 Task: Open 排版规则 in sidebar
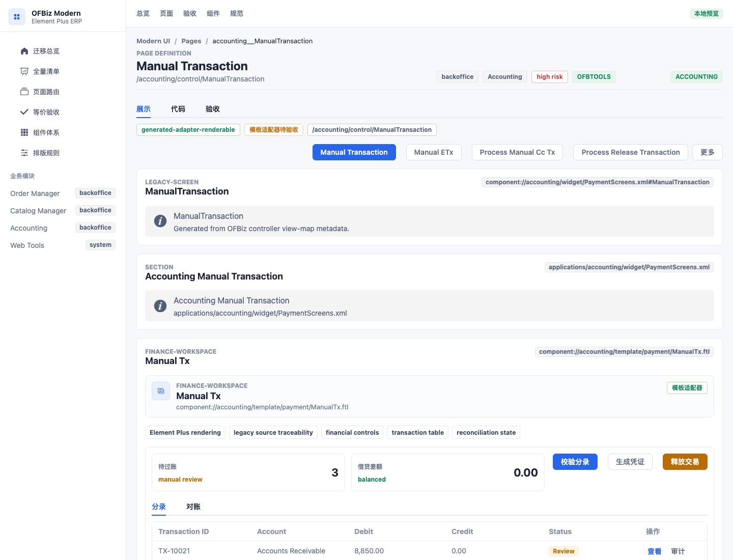pos(63,153)
